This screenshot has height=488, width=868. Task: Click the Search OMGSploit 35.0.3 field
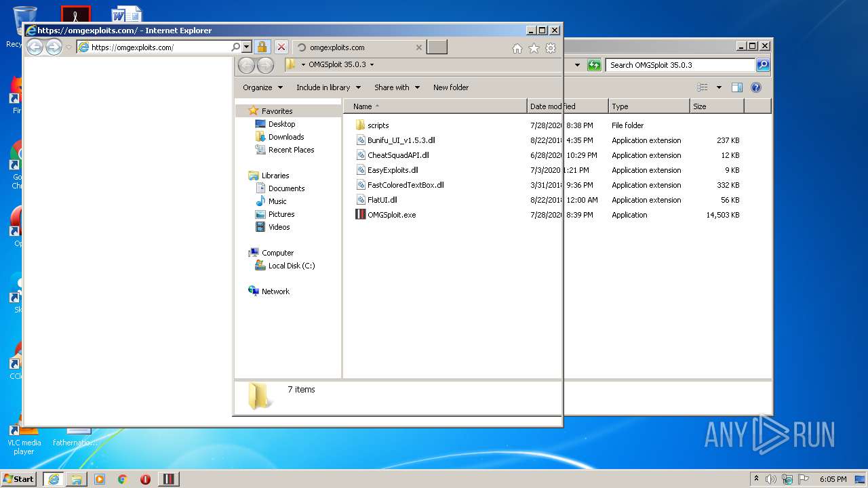coord(680,65)
